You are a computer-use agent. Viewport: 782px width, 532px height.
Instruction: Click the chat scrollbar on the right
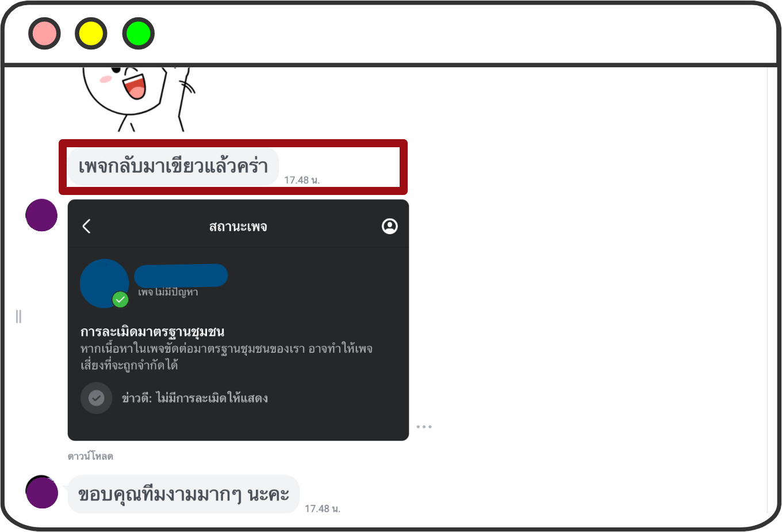768,290
